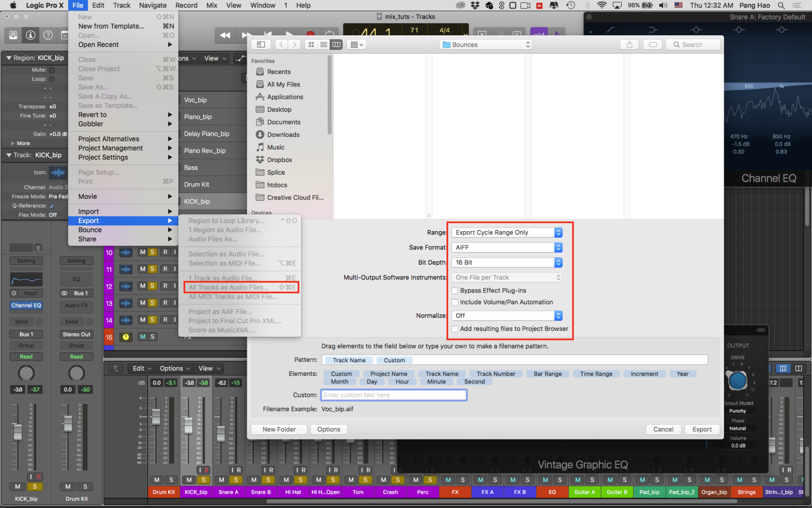Toggle the Inspector info icon
The image size is (812, 508).
pos(30,35)
